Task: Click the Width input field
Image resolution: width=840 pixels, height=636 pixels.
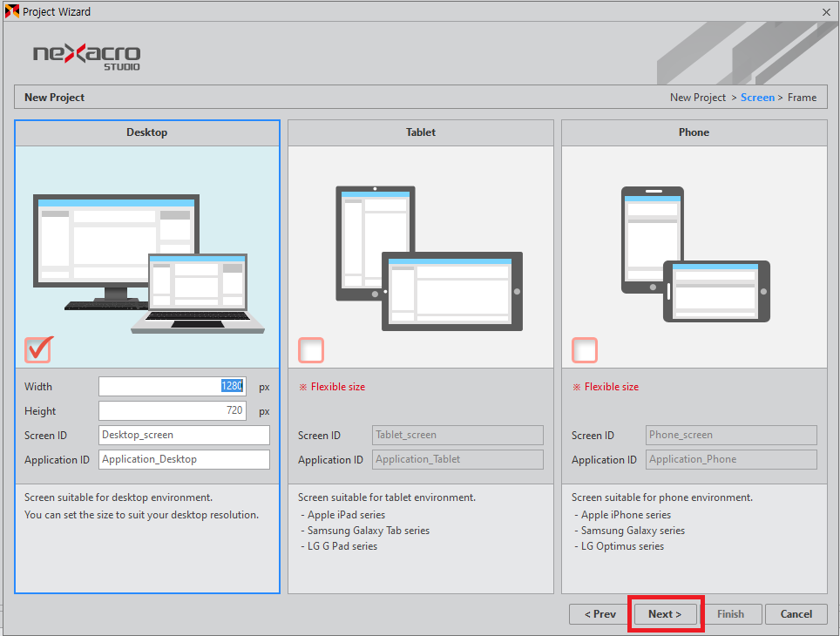Action: 172,387
